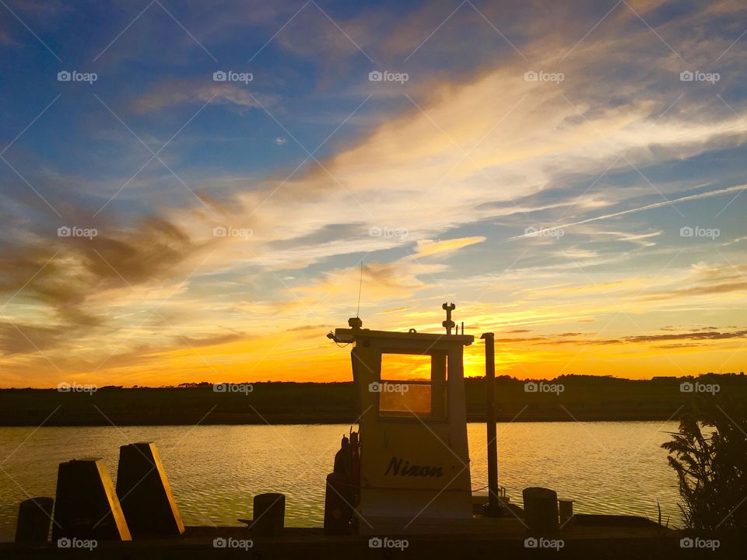747x560 pixels.
Task: Click the tall dark pole beside the cabin
Action: click(490, 420)
